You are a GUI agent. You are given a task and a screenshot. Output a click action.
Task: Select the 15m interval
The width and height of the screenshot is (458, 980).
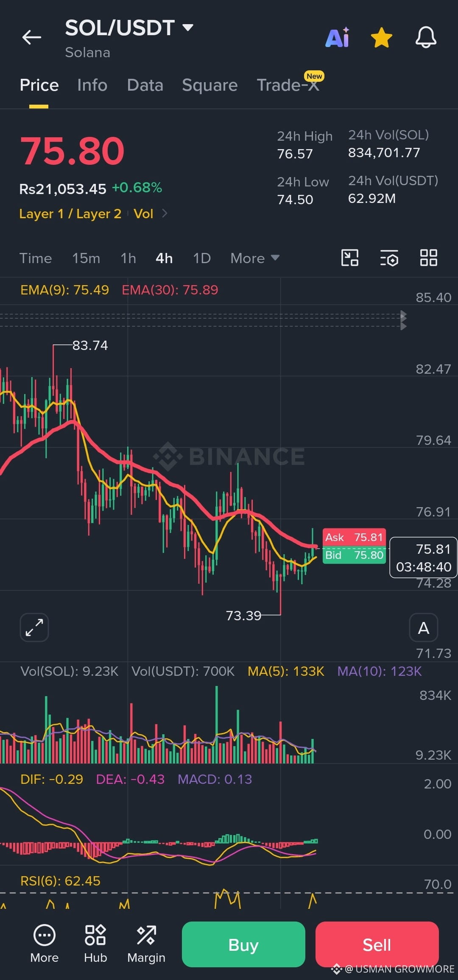(x=86, y=258)
